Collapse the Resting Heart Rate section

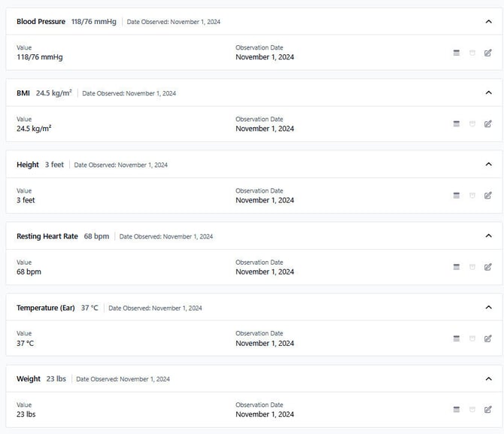489,236
